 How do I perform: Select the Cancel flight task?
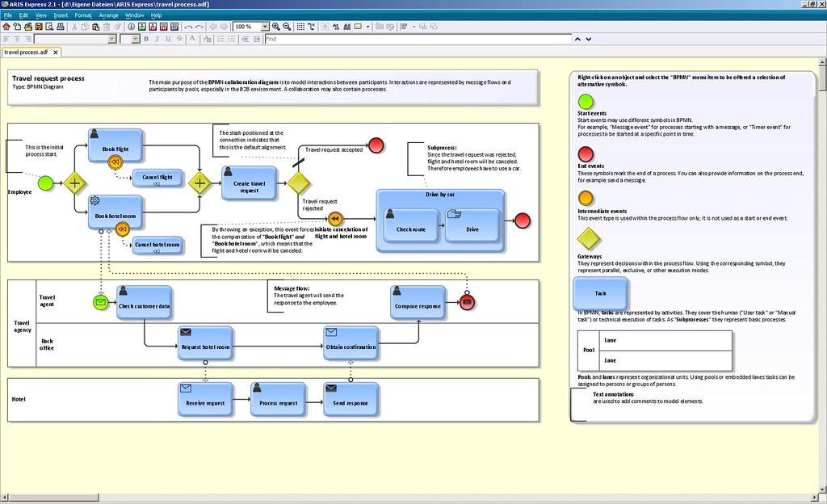pos(157,178)
